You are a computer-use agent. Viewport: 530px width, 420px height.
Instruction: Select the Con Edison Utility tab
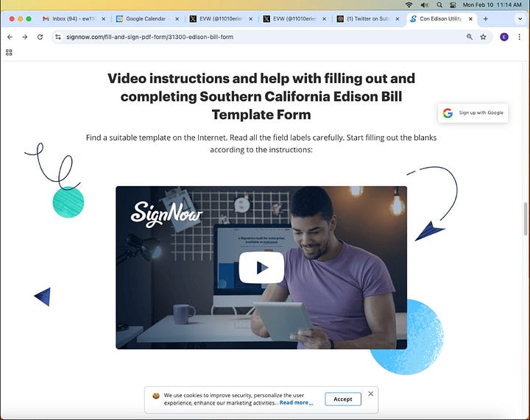[441, 19]
